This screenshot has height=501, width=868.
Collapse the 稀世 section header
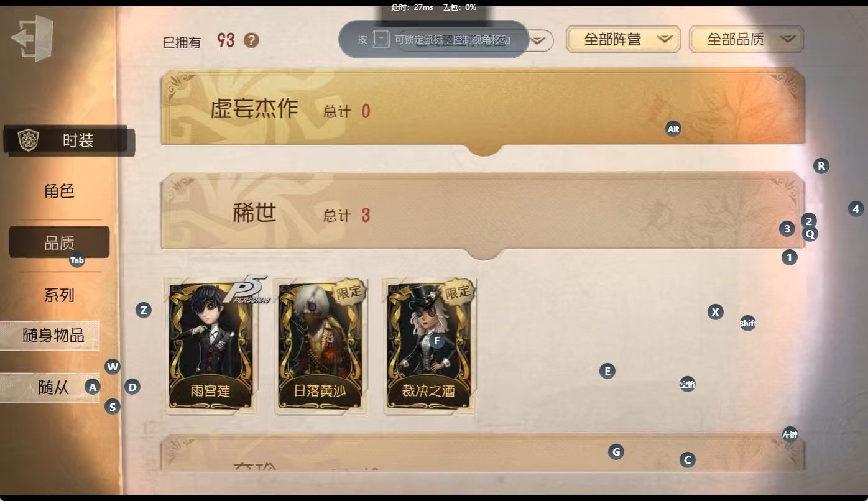click(482, 211)
